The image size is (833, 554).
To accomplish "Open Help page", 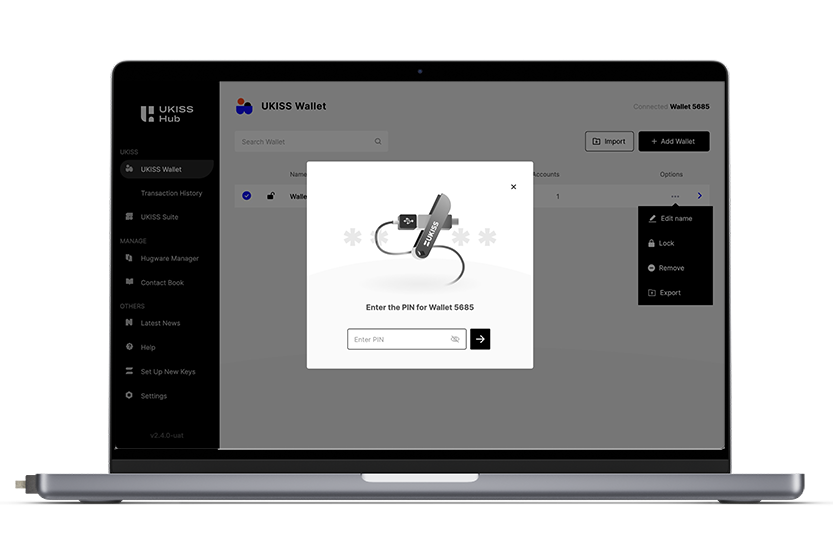I will pyautogui.click(x=148, y=347).
